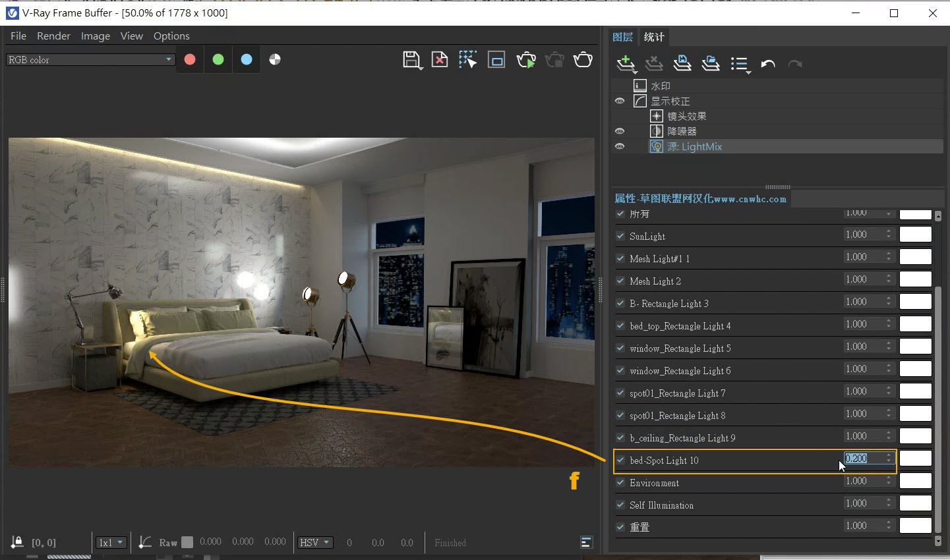Click Environment white color swatch
Viewport: 950px width, 560px height.
[916, 481]
